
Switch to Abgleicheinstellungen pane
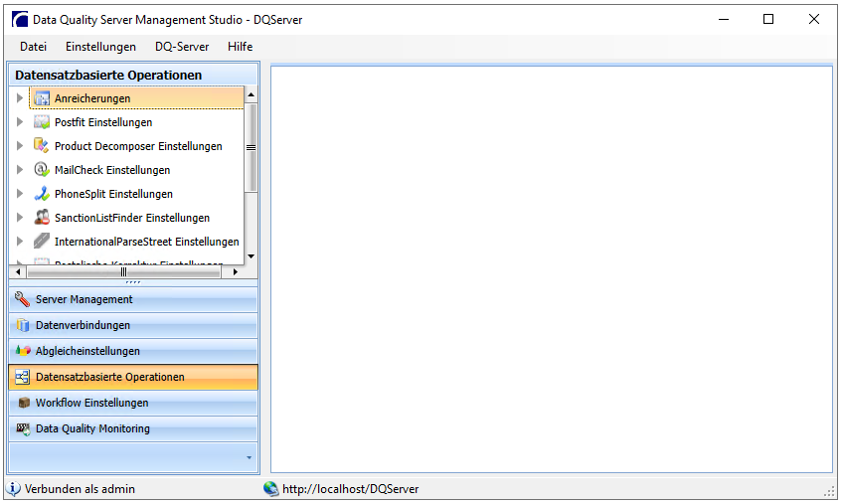point(133,351)
